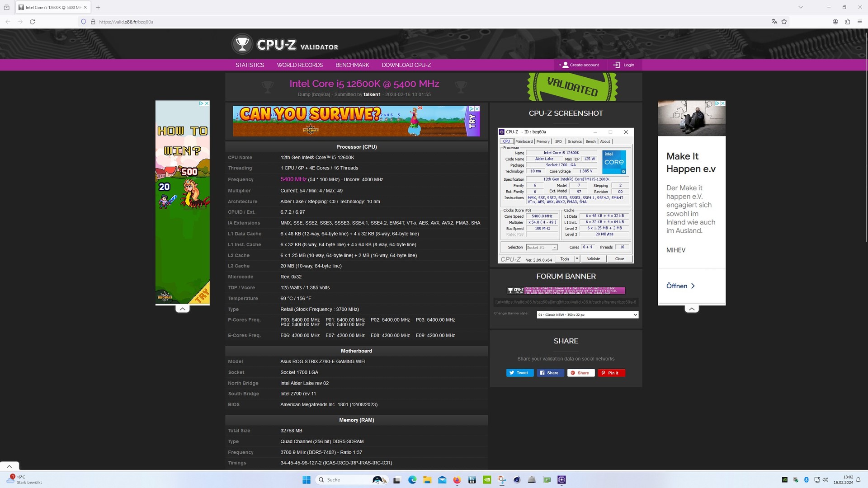The width and height of the screenshot is (868, 488).
Task: Click the title Intel Core i5 12600K @ 5400 MHz
Action: click(364, 84)
